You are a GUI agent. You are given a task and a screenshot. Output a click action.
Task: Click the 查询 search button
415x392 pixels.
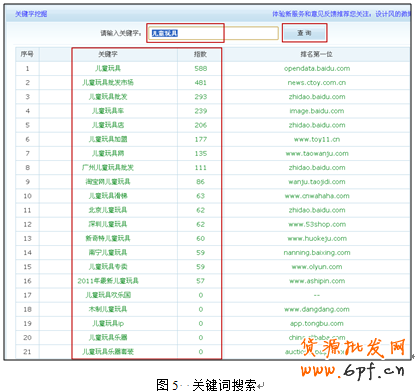click(304, 33)
